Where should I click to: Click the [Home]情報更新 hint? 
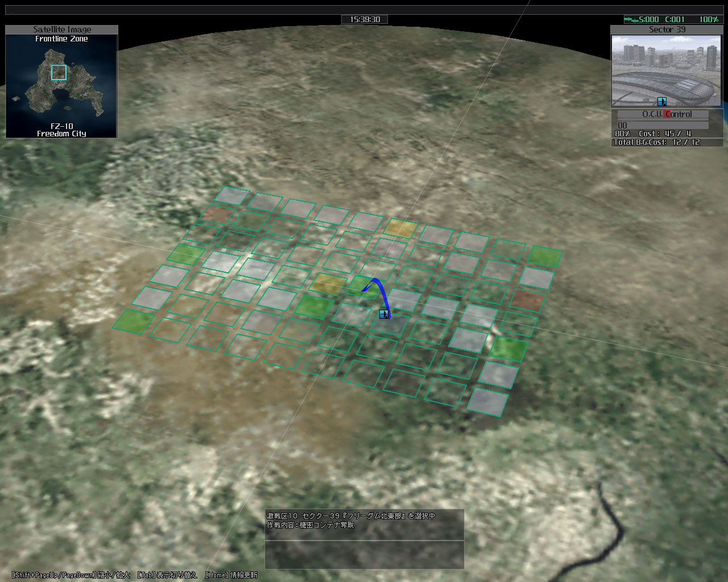click(x=231, y=575)
